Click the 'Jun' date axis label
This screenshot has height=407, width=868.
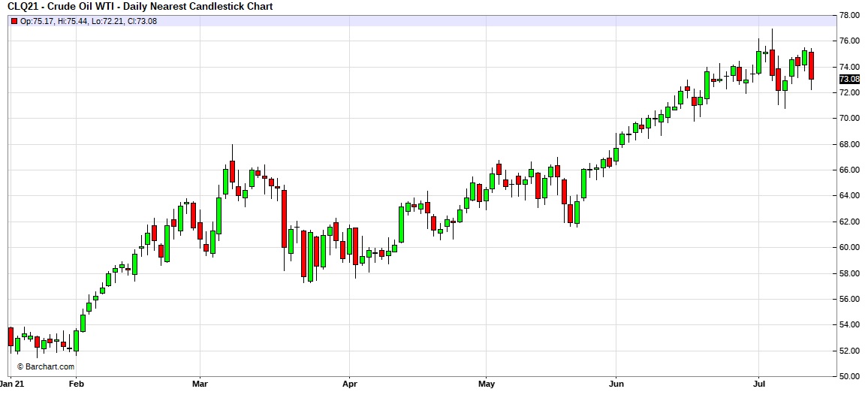coord(616,383)
